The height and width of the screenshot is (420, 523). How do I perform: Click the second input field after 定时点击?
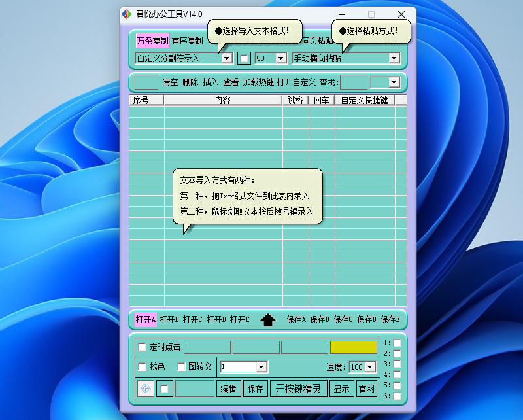(x=256, y=347)
